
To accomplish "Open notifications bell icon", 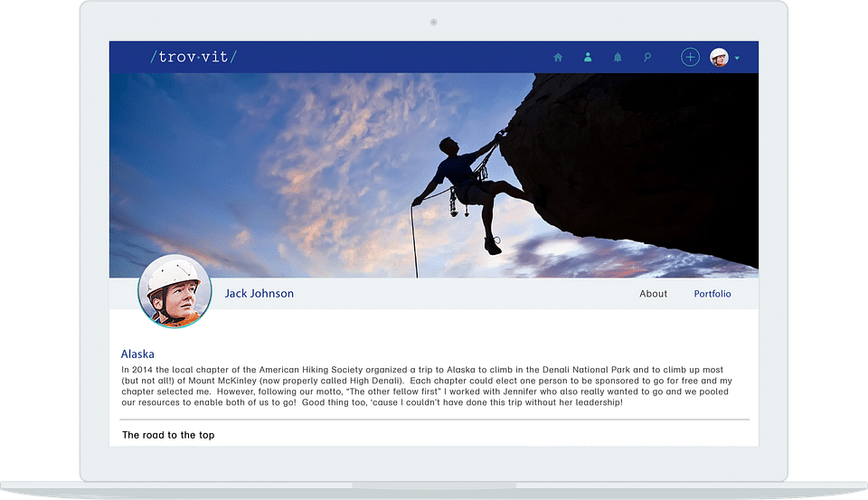I will pos(618,57).
